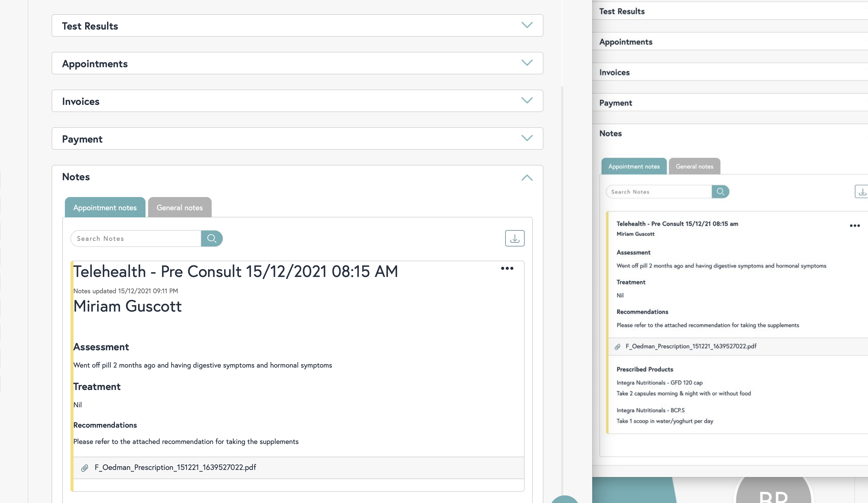
Task: Open F_Oedman_Prescription PDF link in right panel
Action: tap(691, 346)
